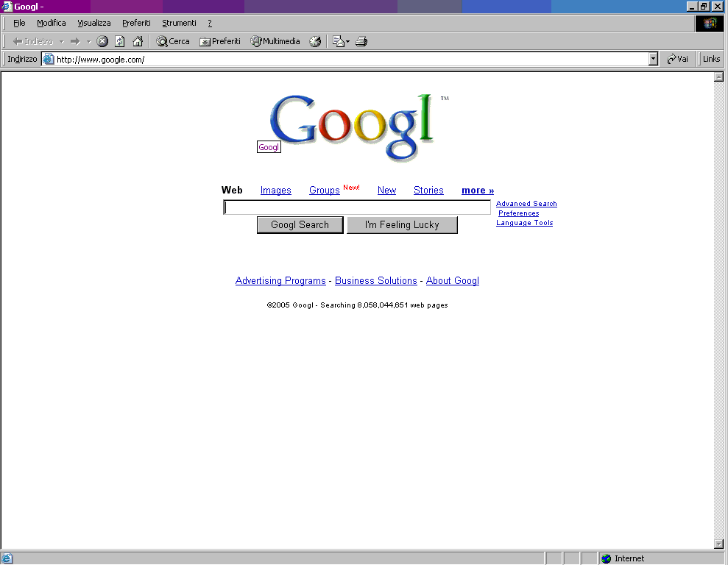Click the Vai go button
Image resolution: width=728 pixels, height=565 pixels.
677,59
